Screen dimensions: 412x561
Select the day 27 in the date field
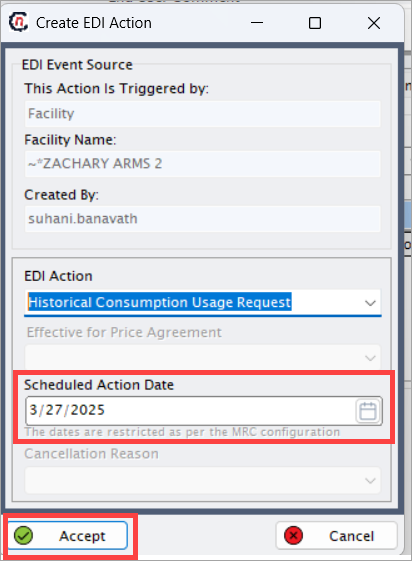click(54, 410)
